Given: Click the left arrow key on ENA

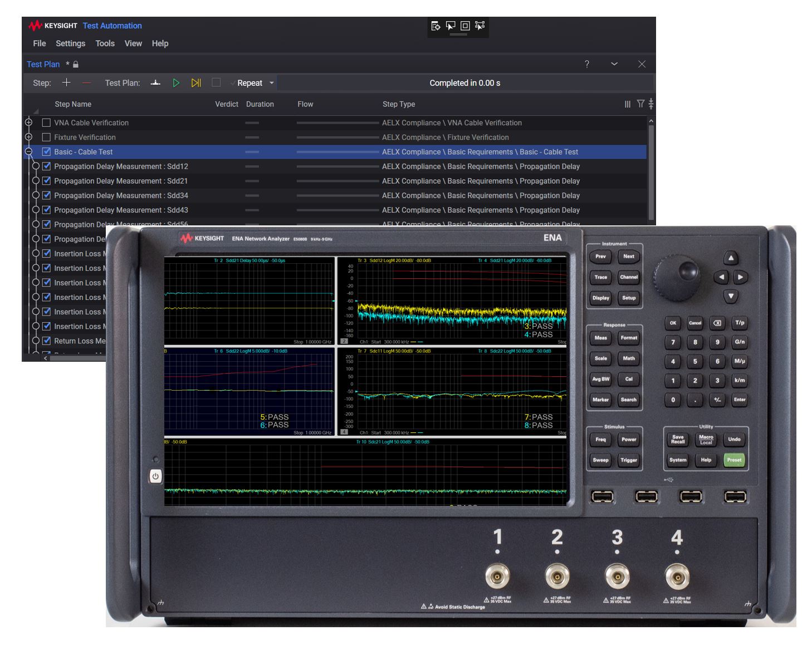Looking at the screenshot, I should tap(721, 277).
